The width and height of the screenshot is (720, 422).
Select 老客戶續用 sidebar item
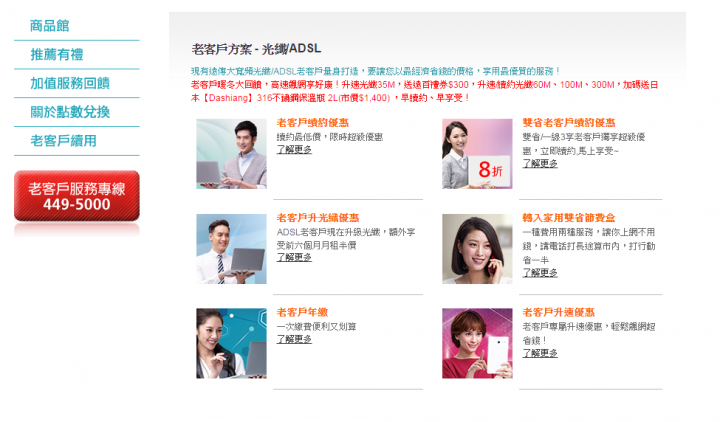pyautogui.click(x=63, y=141)
